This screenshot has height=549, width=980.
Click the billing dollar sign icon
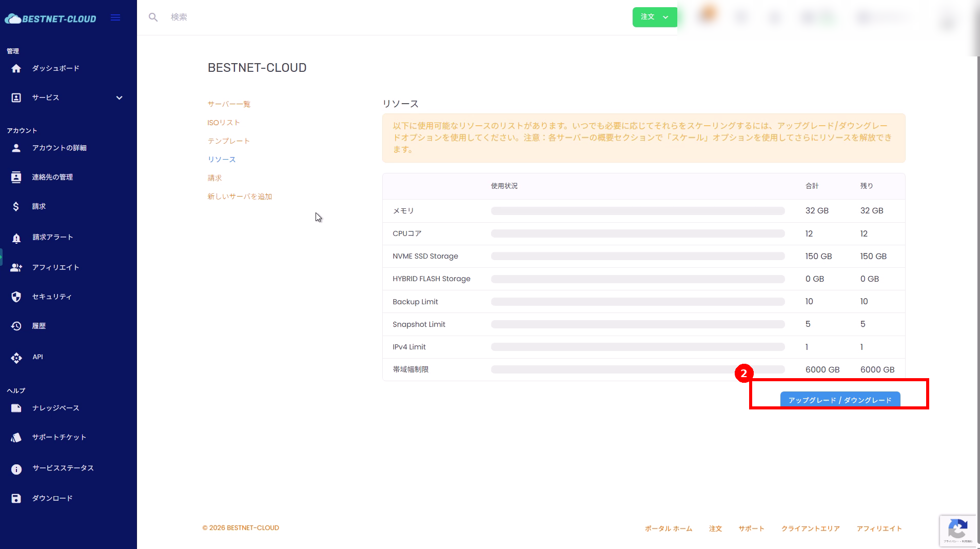coord(16,206)
